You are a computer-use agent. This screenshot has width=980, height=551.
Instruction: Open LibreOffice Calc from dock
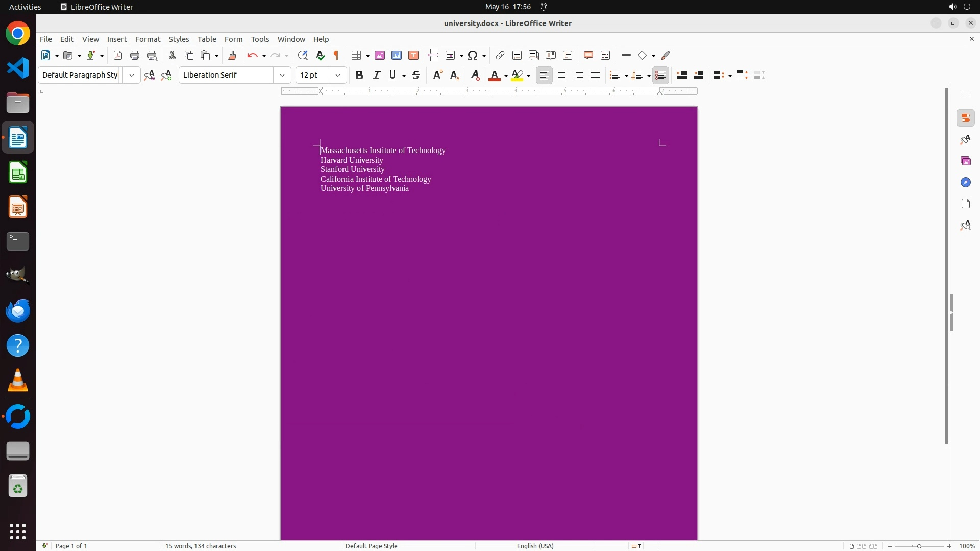[x=18, y=172]
